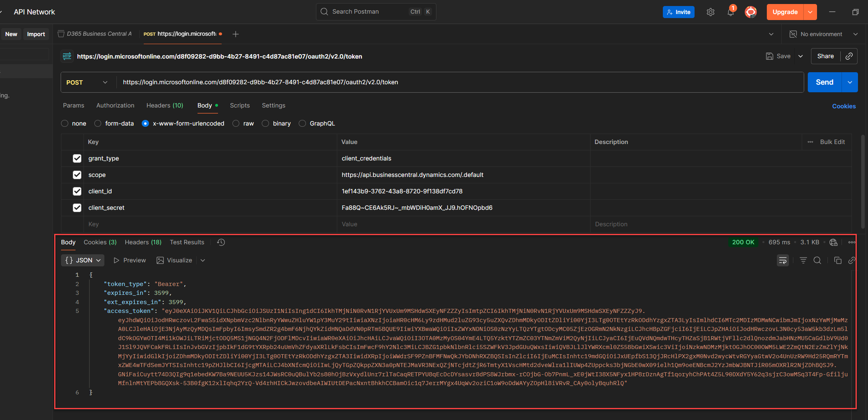Select the GraphQL body type radio

point(302,124)
